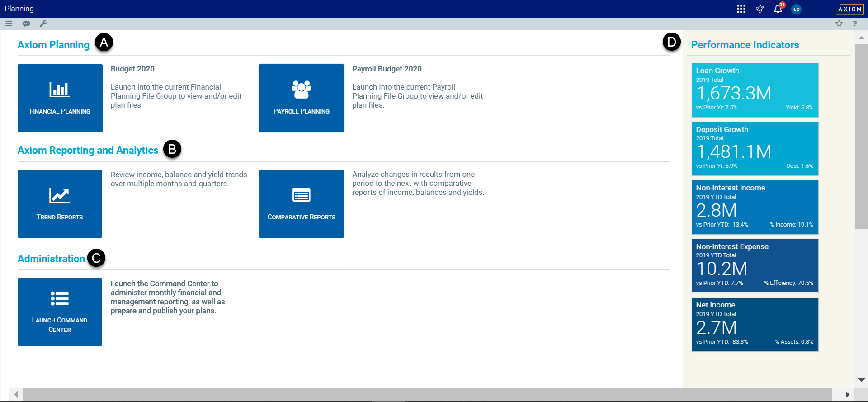This screenshot has height=402, width=868.
Task: Click the Cost: 1.6% text
Action: pos(800,166)
